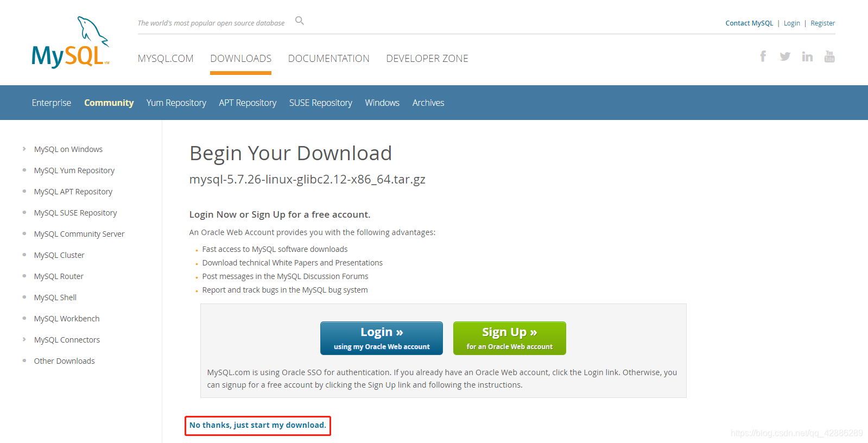Switch to Enterprise downloads
The width and height of the screenshot is (868, 443).
point(52,103)
